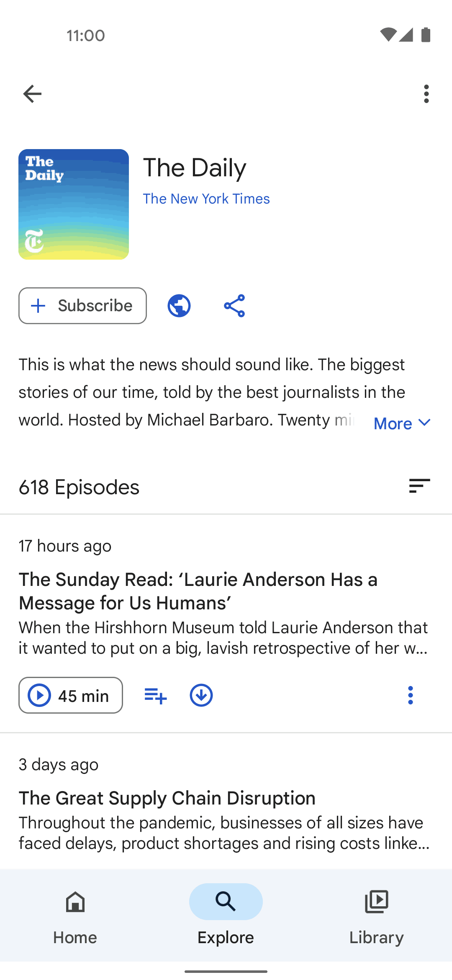Expand description with More
Image resolution: width=452 pixels, height=980 pixels.
pos(402,423)
